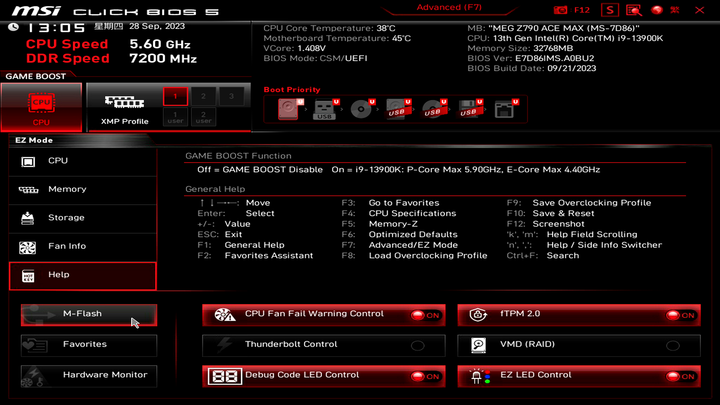Switch to Advanced (F7) mode
The width and height of the screenshot is (720, 405).
449,7
